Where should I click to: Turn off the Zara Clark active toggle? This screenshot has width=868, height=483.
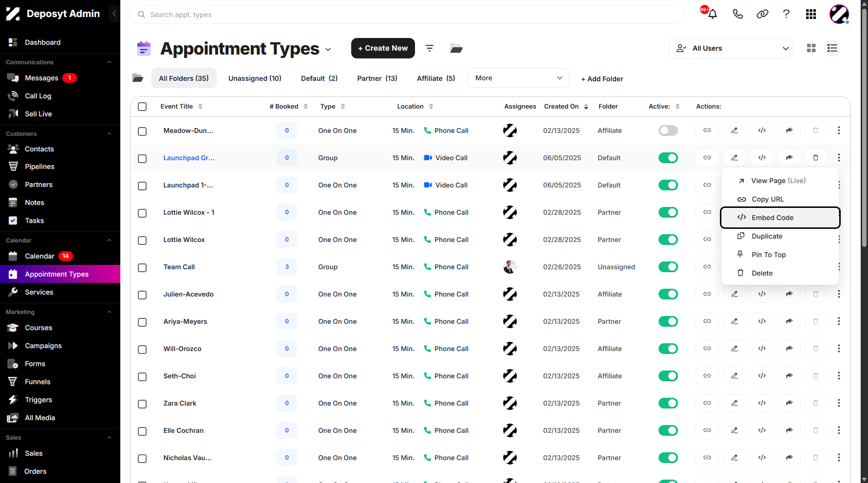pos(668,403)
